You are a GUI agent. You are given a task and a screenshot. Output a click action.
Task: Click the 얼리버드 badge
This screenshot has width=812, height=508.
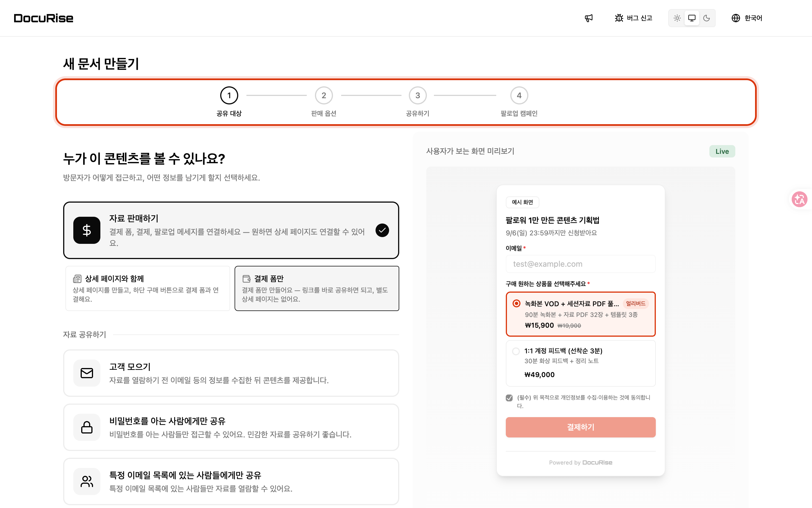tap(636, 303)
